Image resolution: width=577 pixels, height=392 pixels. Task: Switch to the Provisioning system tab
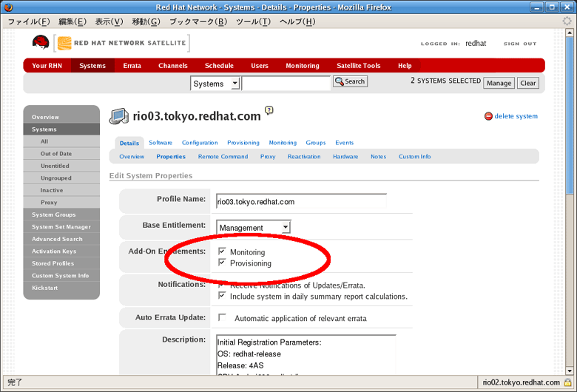tap(243, 143)
